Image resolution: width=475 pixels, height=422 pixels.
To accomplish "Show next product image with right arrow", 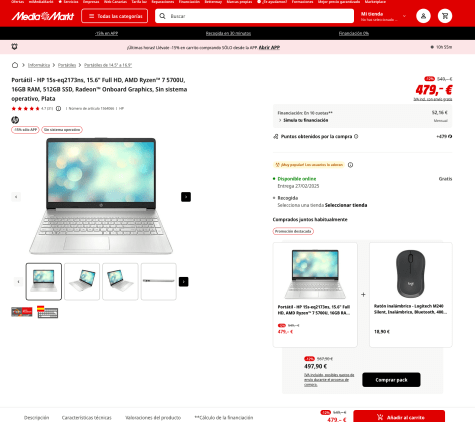I will 186,197.
